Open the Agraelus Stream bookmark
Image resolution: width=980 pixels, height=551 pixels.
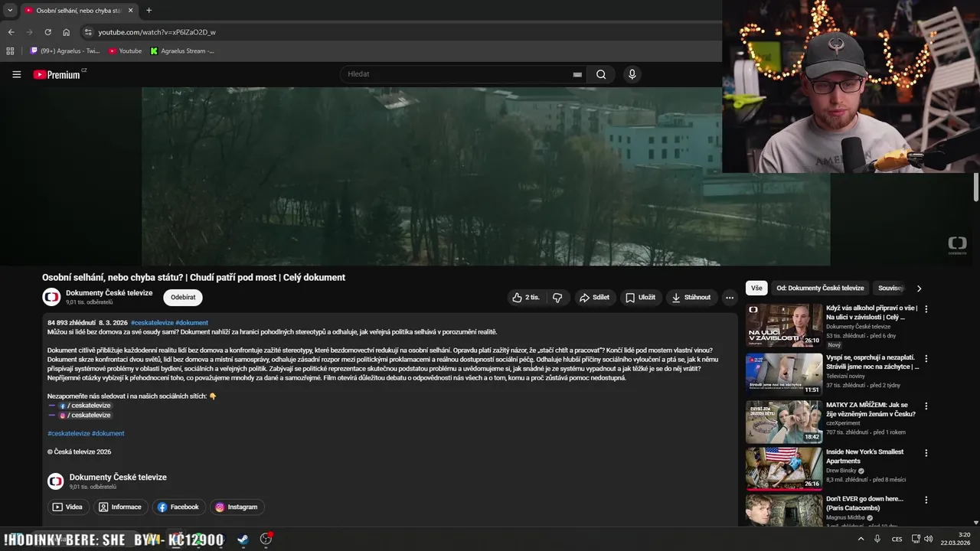[182, 51]
